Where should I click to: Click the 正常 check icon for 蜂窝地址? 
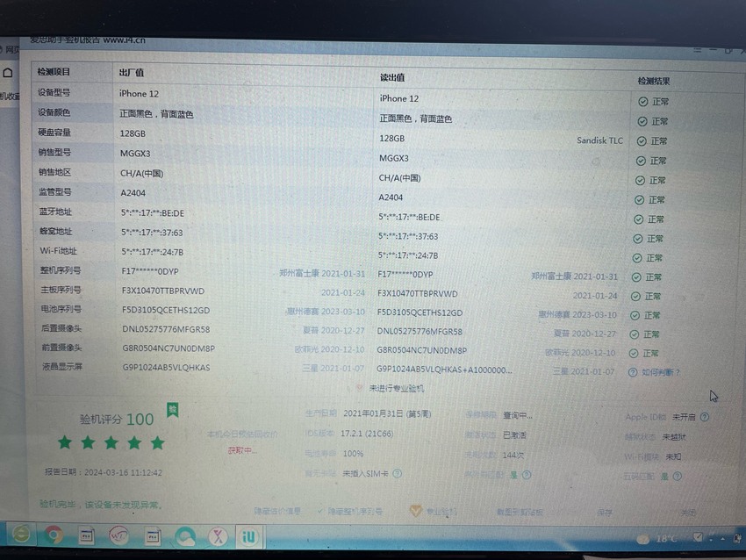pyautogui.click(x=638, y=239)
